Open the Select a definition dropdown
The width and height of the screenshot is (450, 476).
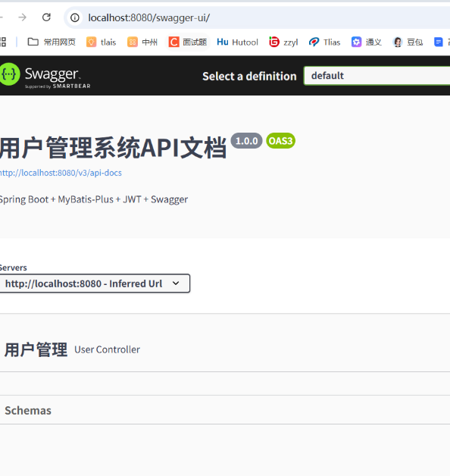click(377, 76)
